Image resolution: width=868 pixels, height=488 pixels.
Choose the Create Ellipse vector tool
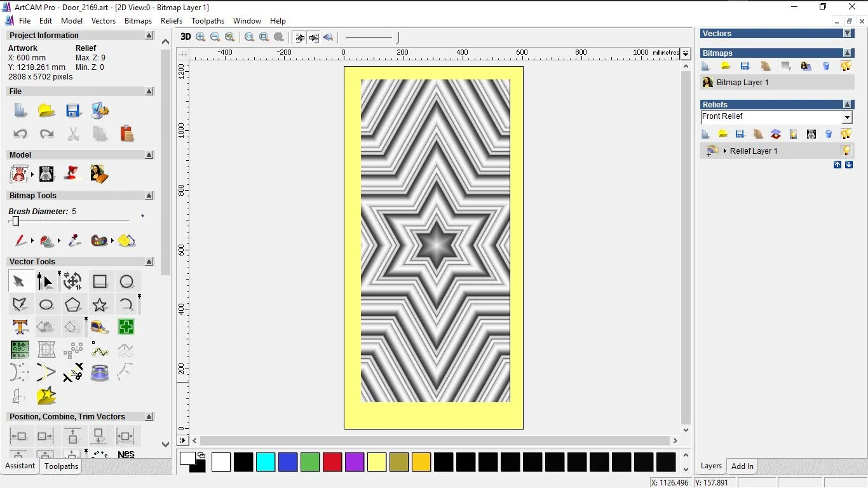(x=46, y=305)
